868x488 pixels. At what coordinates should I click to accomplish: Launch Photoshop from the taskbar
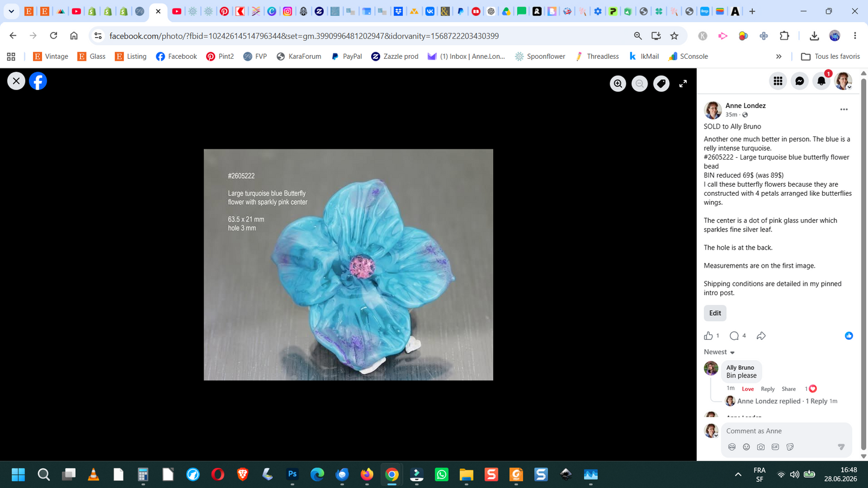[293, 474]
